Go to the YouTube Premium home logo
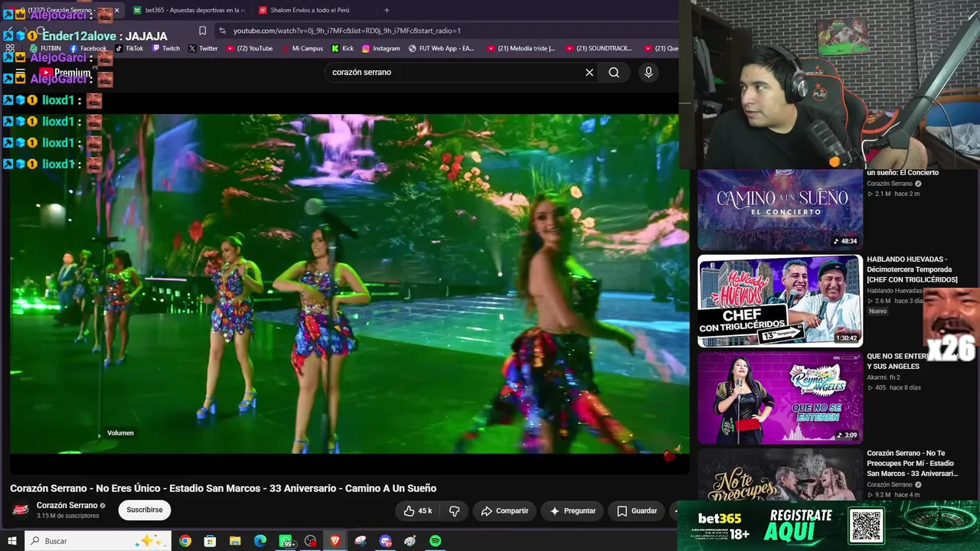This screenshot has height=551, width=980. click(x=64, y=73)
